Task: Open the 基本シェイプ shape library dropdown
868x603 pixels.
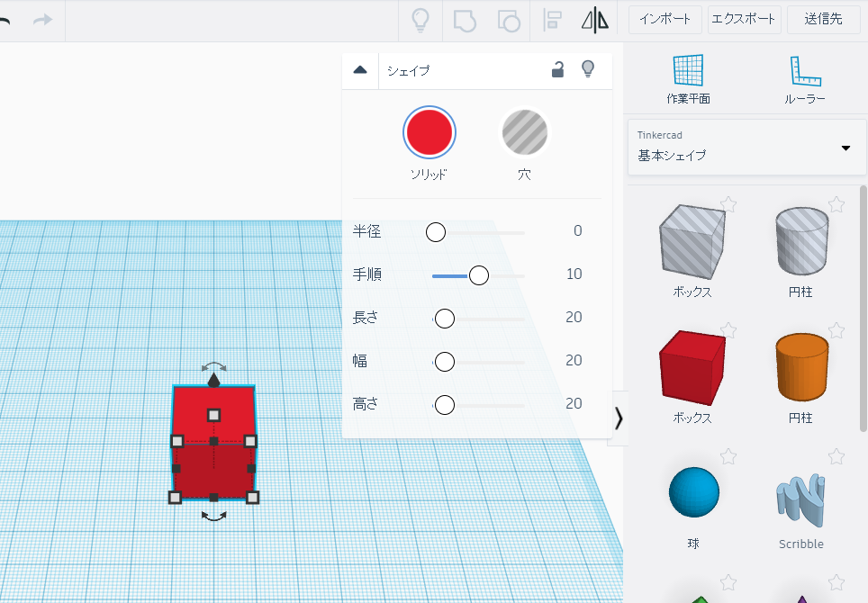Action: tap(746, 148)
